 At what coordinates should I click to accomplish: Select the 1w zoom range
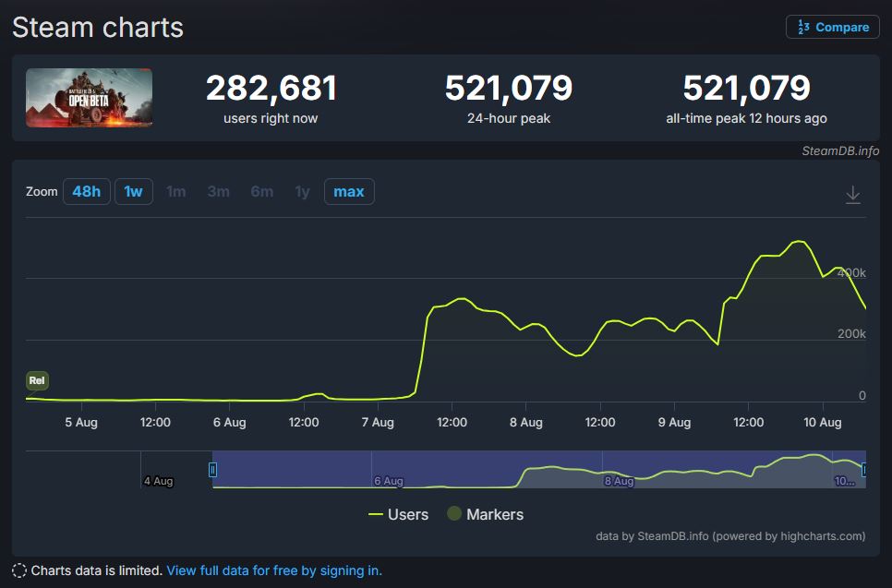pos(134,192)
